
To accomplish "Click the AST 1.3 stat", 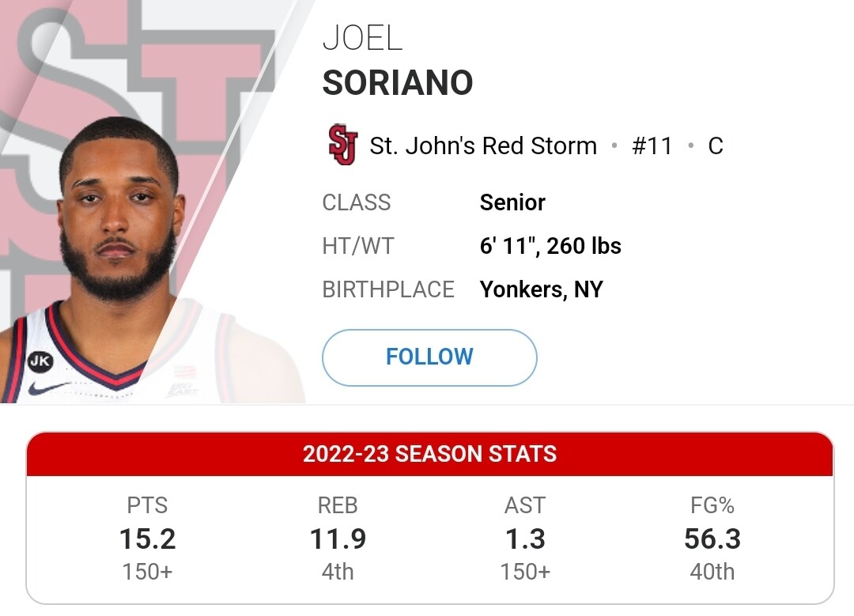I will [x=525, y=539].
